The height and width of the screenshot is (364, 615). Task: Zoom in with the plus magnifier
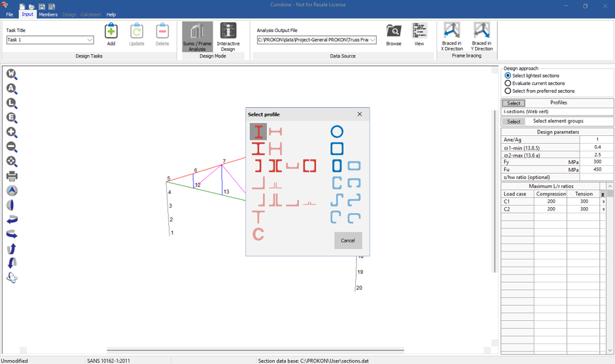[x=12, y=133]
